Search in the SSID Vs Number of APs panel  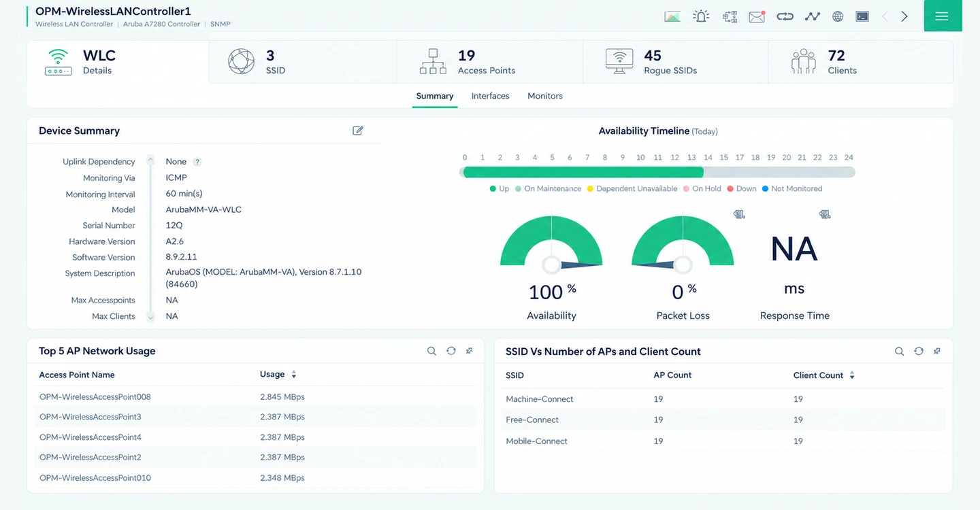click(x=899, y=352)
